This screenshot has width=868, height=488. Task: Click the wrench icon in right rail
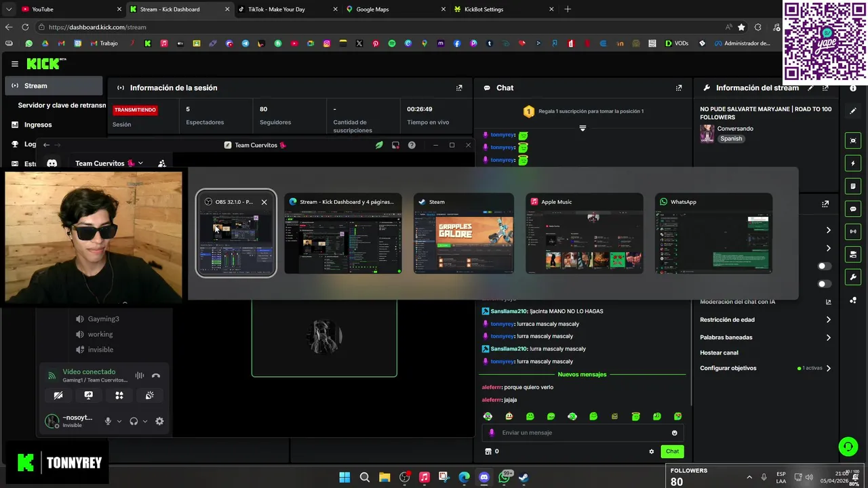click(853, 277)
